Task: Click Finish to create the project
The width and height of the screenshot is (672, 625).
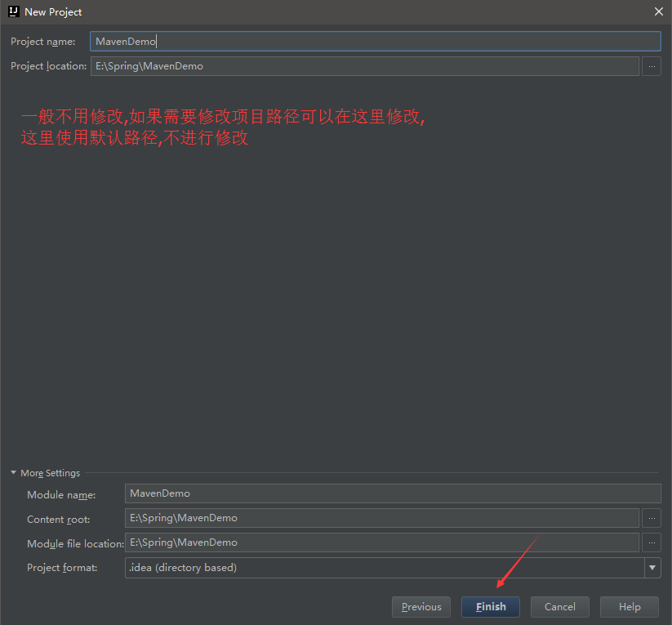Action: point(491,606)
